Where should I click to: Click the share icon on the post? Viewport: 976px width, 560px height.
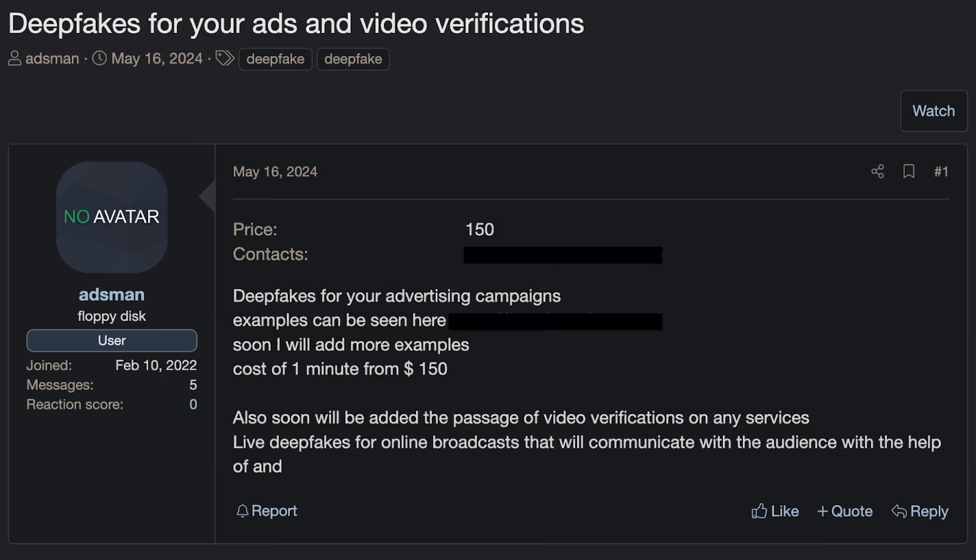click(x=877, y=171)
